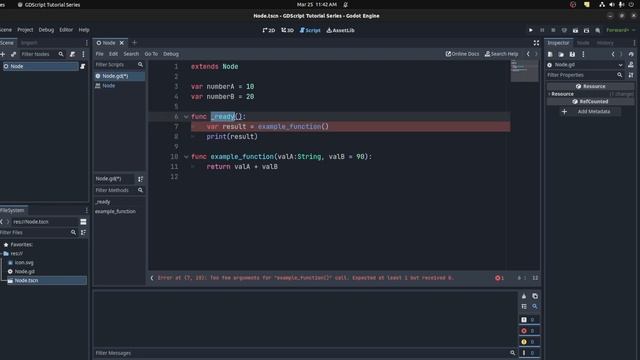This screenshot has height=360, width=640.
Task: Open the script editor File menu
Action: coord(100,54)
